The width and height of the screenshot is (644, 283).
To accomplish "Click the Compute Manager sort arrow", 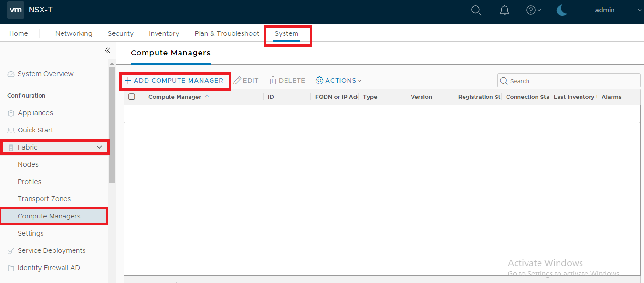I will [207, 97].
